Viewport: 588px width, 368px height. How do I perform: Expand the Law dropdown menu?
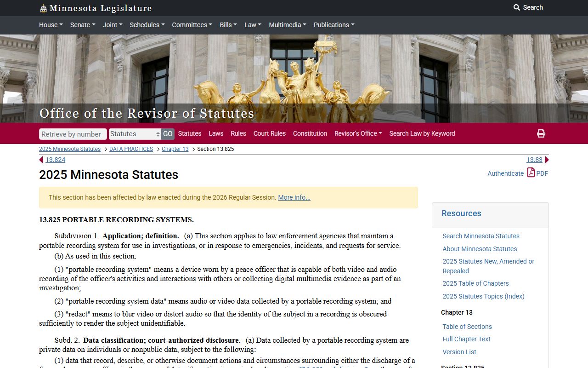pyautogui.click(x=253, y=25)
